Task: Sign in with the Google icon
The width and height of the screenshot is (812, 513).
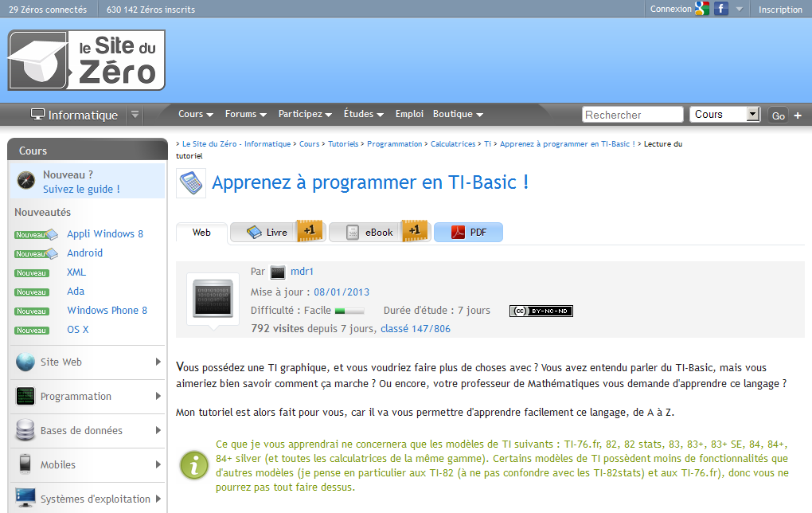Action: pyautogui.click(x=702, y=8)
